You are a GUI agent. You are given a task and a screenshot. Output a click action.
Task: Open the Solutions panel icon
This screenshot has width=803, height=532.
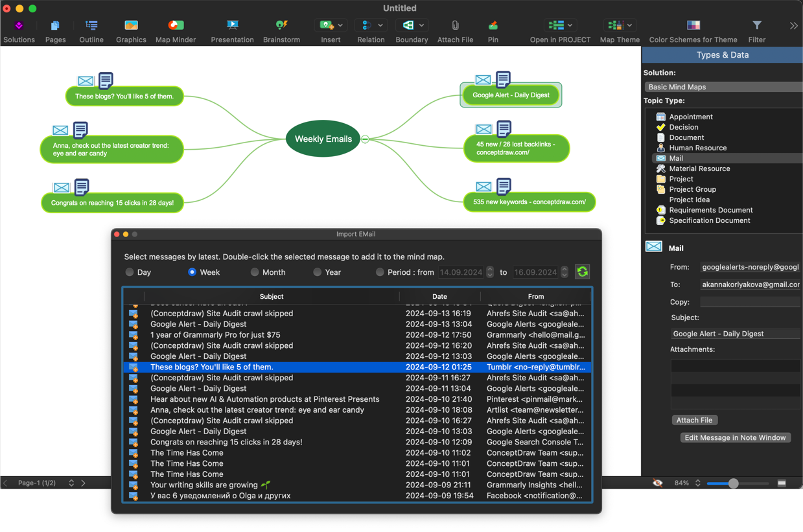(x=19, y=26)
